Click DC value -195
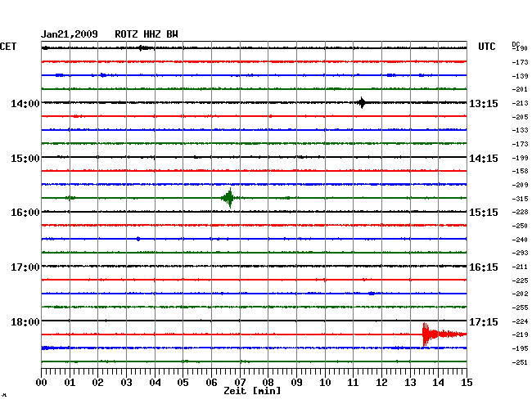 [x=520, y=348]
